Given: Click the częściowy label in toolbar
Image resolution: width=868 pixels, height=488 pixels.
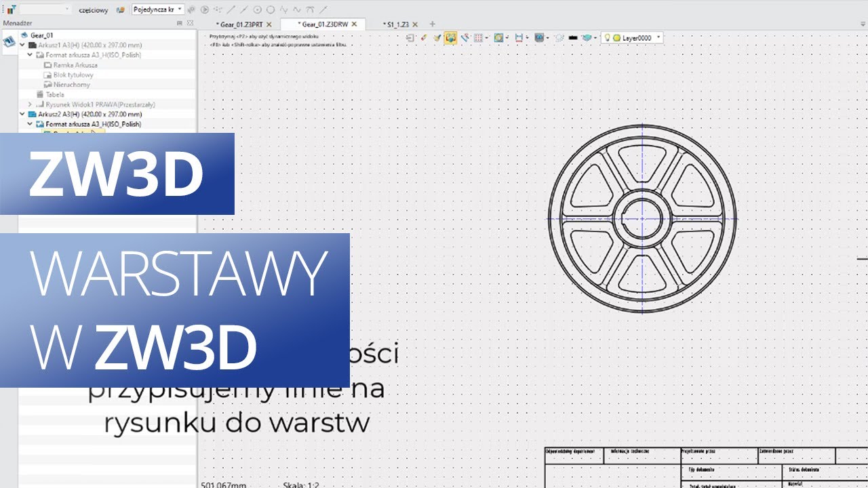Looking at the screenshot, I should tap(94, 10).
